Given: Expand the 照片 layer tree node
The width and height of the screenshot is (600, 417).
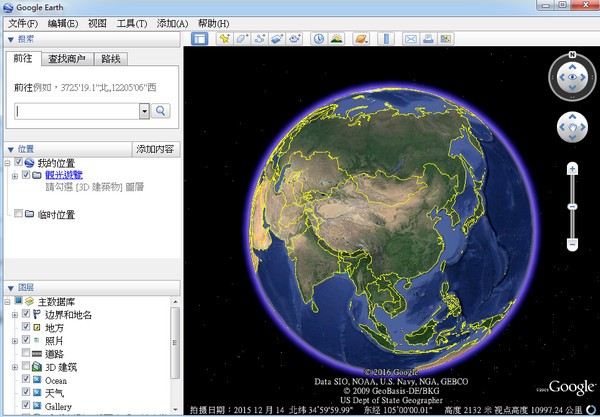Looking at the screenshot, I should pos(13,341).
